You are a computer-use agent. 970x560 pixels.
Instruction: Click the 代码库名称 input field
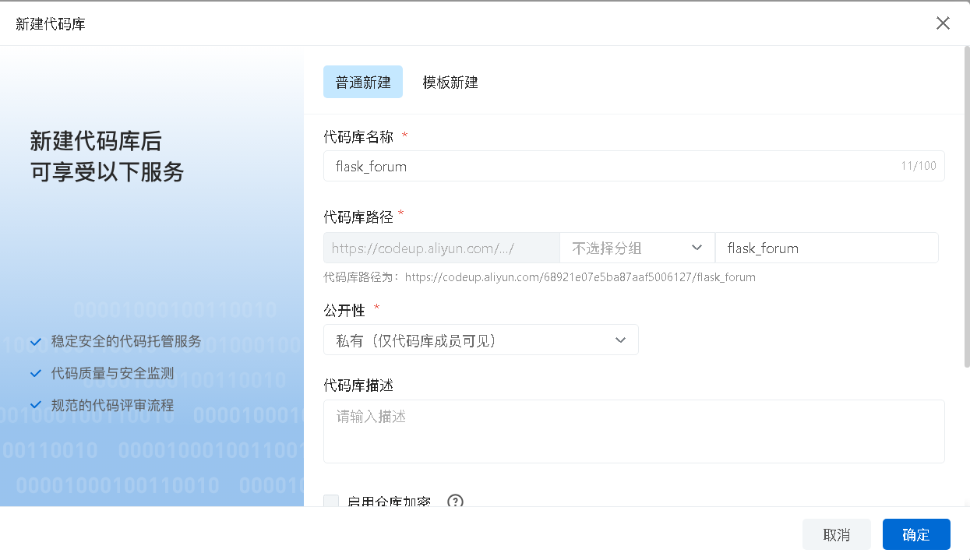tap(633, 166)
